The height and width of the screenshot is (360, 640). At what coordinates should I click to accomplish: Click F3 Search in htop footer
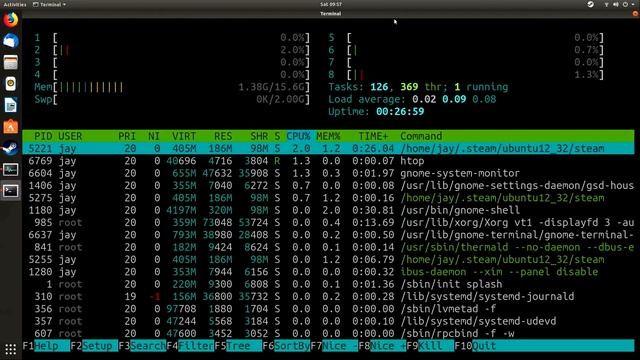point(142,346)
